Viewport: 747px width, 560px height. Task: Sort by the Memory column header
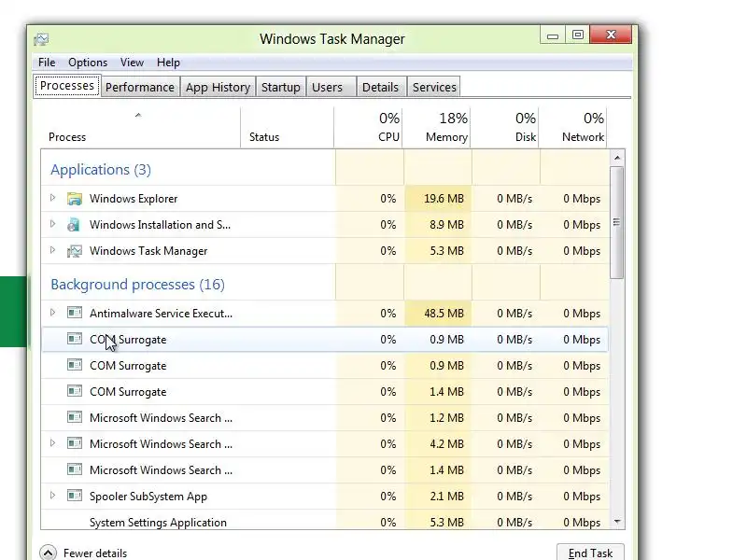pos(436,128)
